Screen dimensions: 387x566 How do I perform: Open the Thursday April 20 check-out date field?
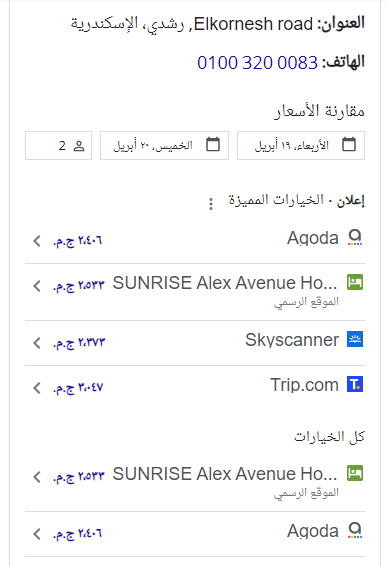coord(164,145)
